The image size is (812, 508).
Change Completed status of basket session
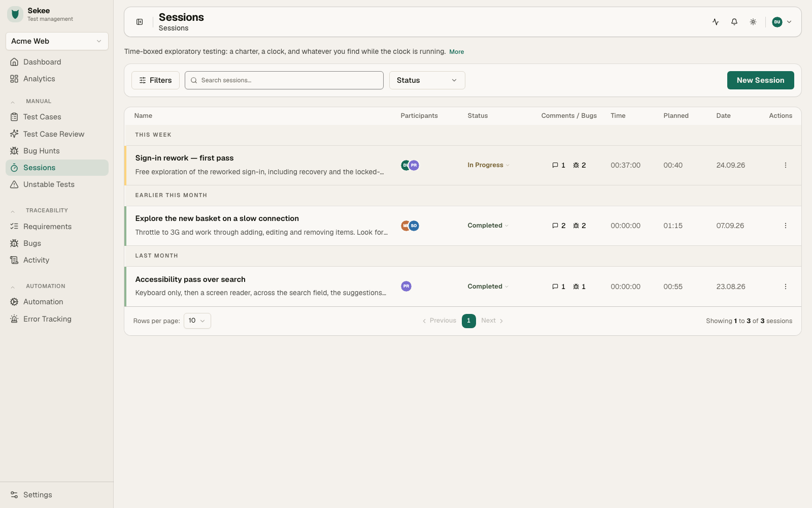tap(488, 226)
